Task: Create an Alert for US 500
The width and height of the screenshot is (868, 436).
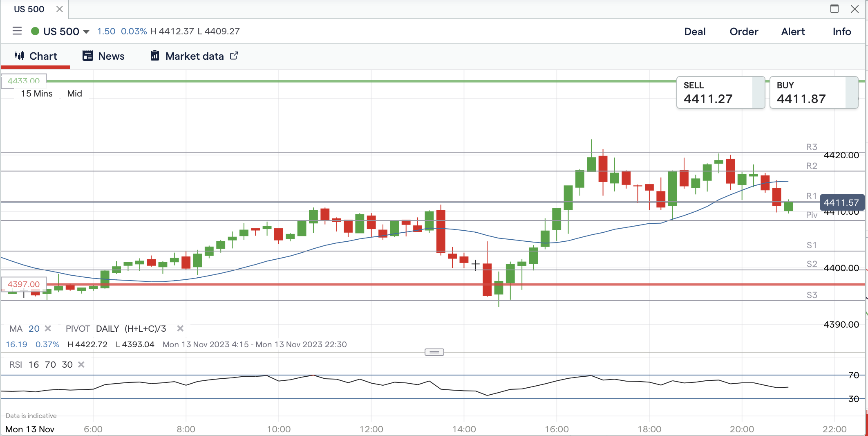Action: (x=793, y=31)
